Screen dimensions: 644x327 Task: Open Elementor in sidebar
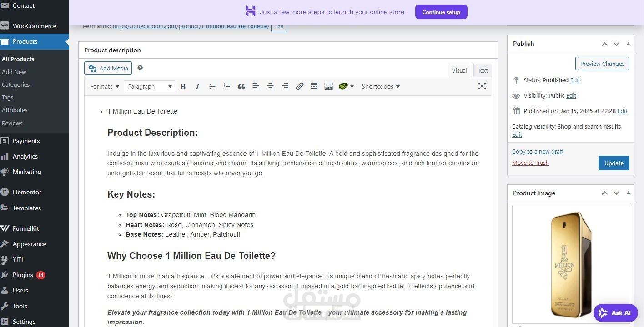click(x=35, y=192)
